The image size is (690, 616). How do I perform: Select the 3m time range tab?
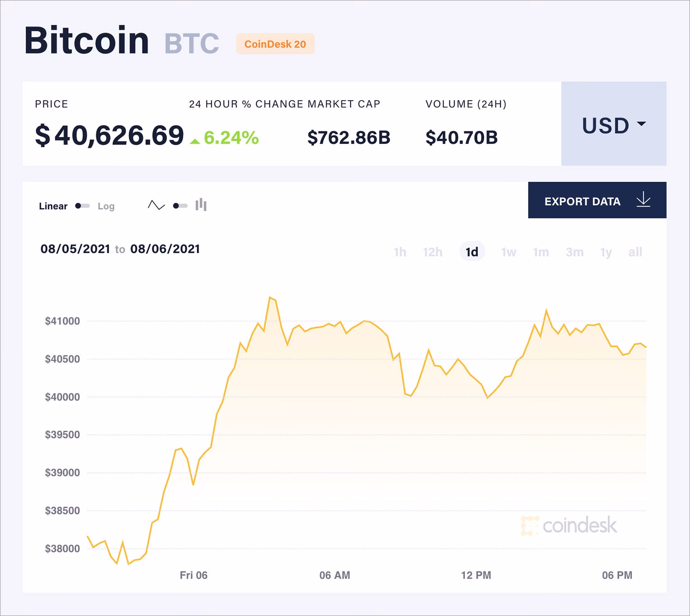[x=575, y=252]
